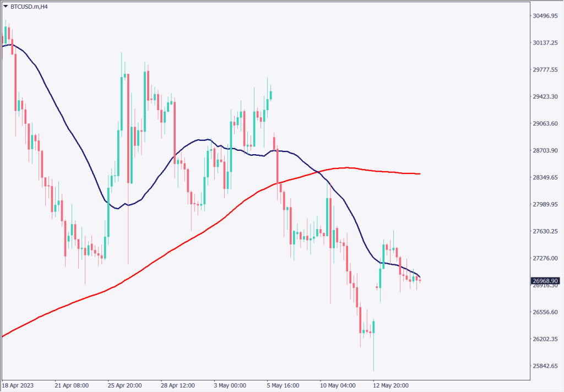Click the 27630.25 price level label
The image size is (564, 392).
pos(545,232)
